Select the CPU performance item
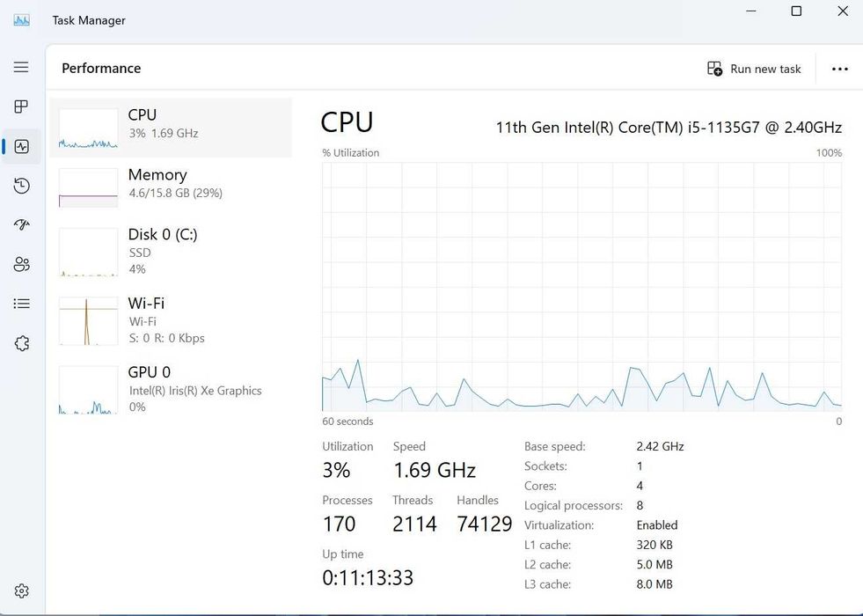Screen dimensions: 863x616 click(171, 127)
